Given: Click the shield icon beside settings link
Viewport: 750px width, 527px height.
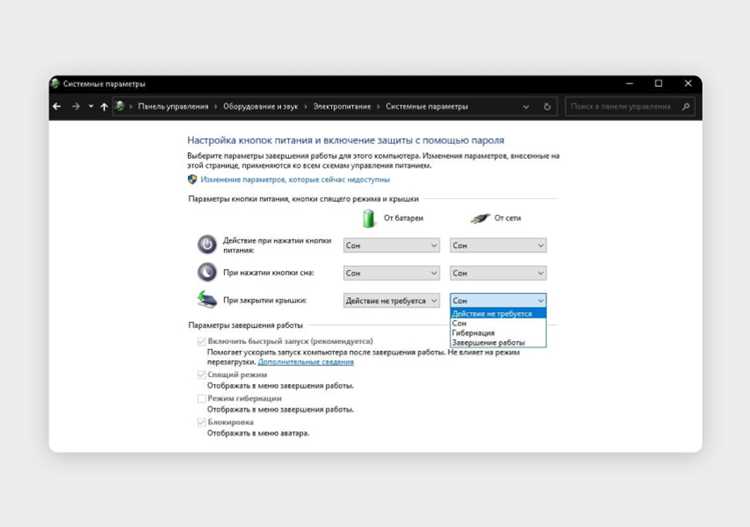Looking at the screenshot, I should tap(192, 179).
